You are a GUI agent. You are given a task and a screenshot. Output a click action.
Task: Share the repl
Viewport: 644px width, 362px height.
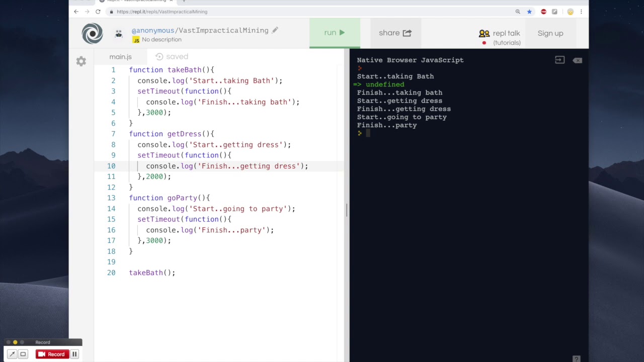tap(395, 33)
